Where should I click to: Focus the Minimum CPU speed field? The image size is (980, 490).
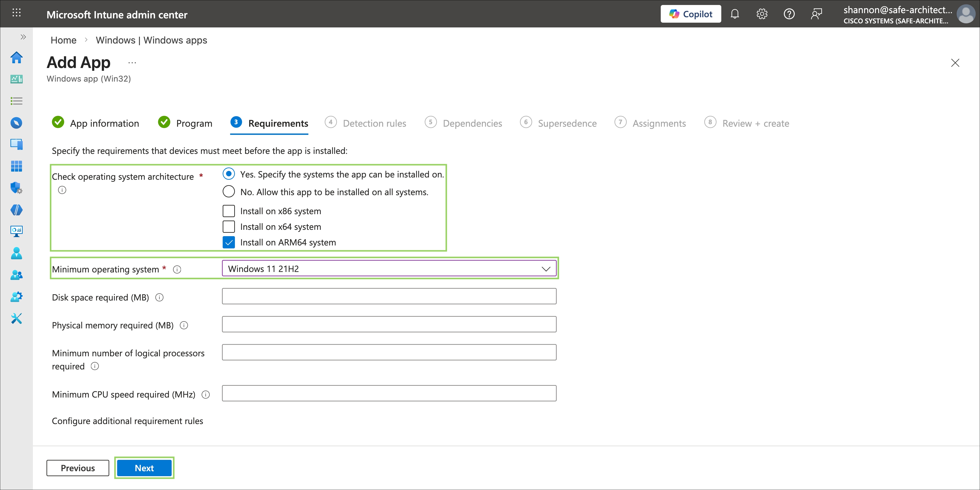[389, 393]
